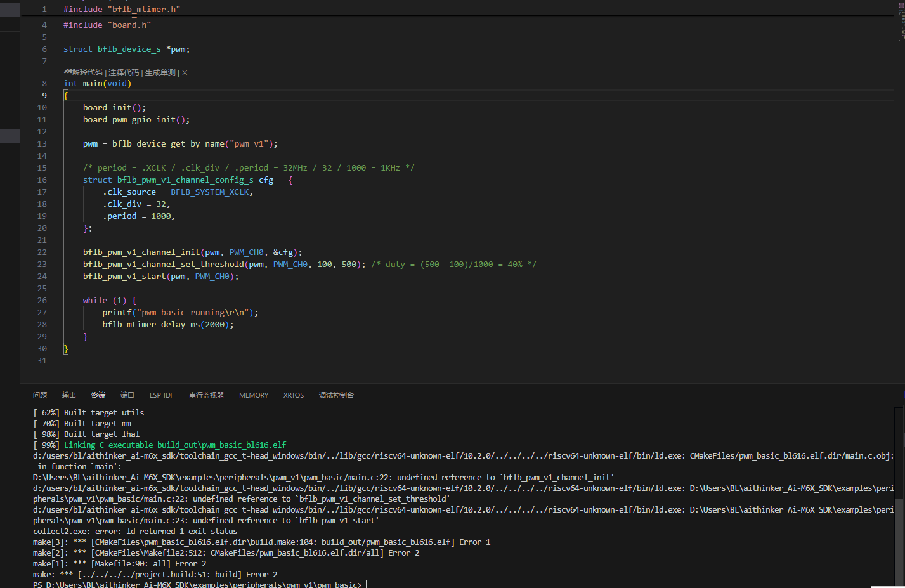Click 'make[1]: *** [Makefile:90: all]' line
This screenshot has width=905, height=588.
tap(120, 564)
